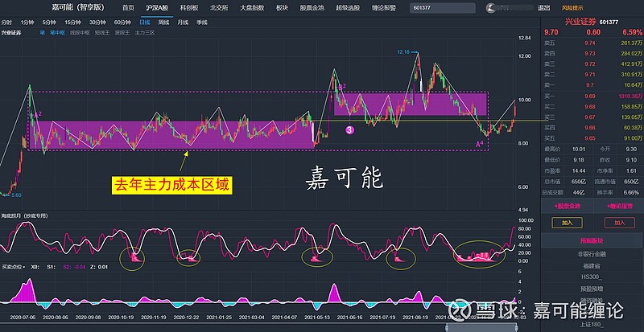
Task: Go to the 大盘指数 tab
Action: click(x=252, y=8)
